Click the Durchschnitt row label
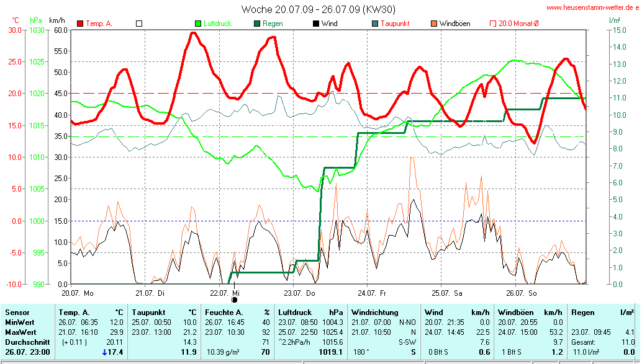The image size is (642, 364). click(26, 342)
